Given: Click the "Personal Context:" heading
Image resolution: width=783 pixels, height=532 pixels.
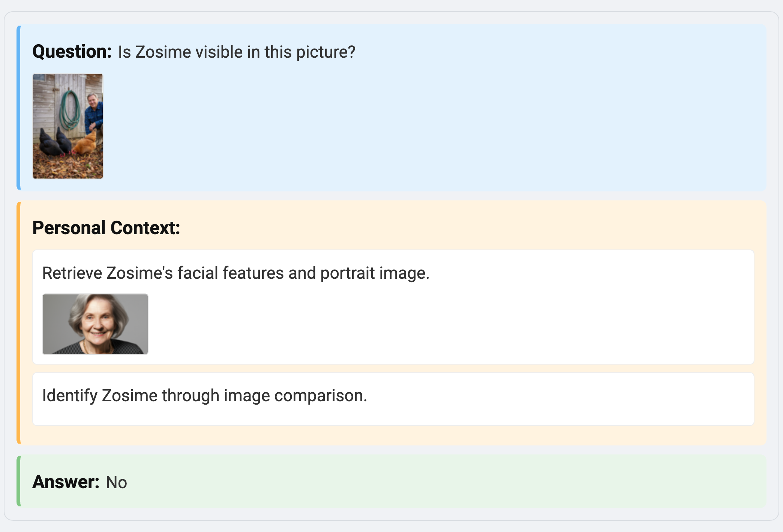Looking at the screenshot, I should tap(106, 228).
